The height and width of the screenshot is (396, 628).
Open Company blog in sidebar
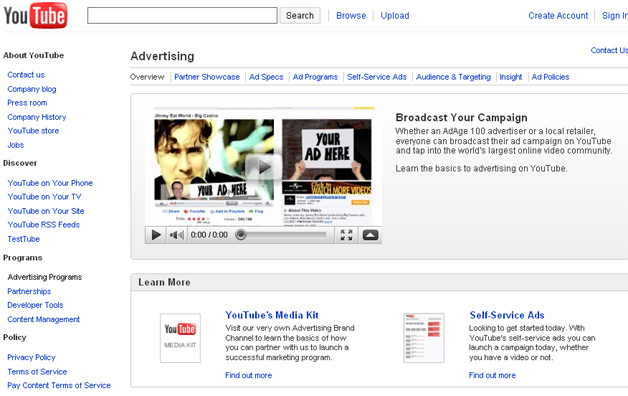32,89
